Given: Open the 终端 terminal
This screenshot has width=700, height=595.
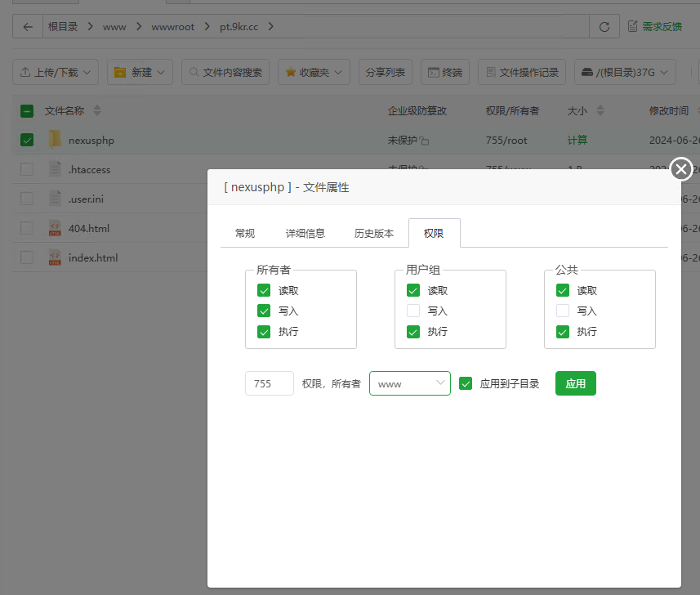Looking at the screenshot, I should [x=445, y=72].
